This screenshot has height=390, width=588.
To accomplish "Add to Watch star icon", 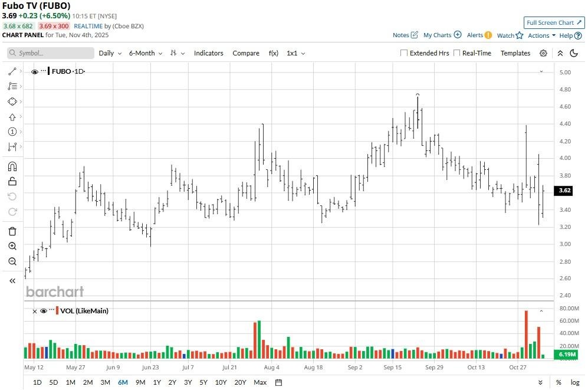I will point(520,35).
